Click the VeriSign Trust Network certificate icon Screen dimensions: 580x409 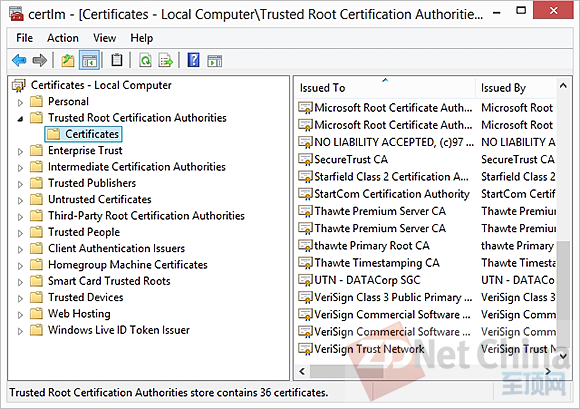305,349
